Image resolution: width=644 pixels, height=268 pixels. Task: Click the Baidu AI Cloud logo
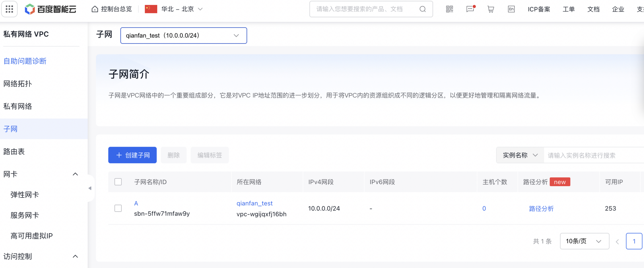pyautogui.click(x=50, y=9)
